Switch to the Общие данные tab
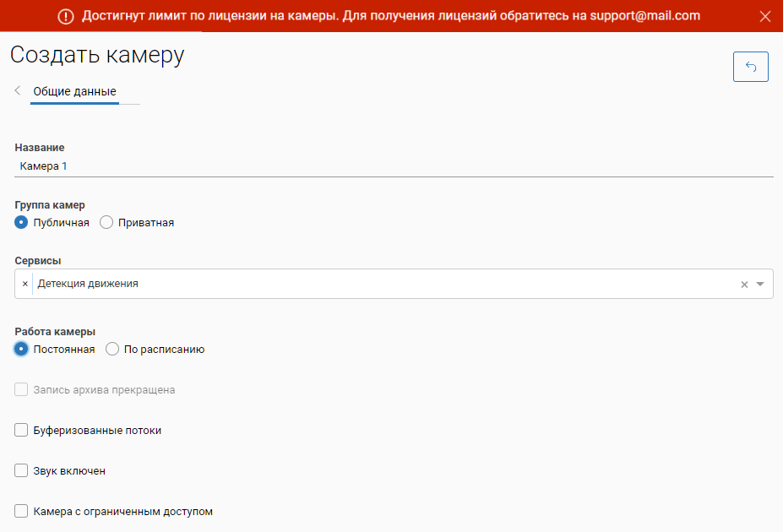 coord(74,91)
